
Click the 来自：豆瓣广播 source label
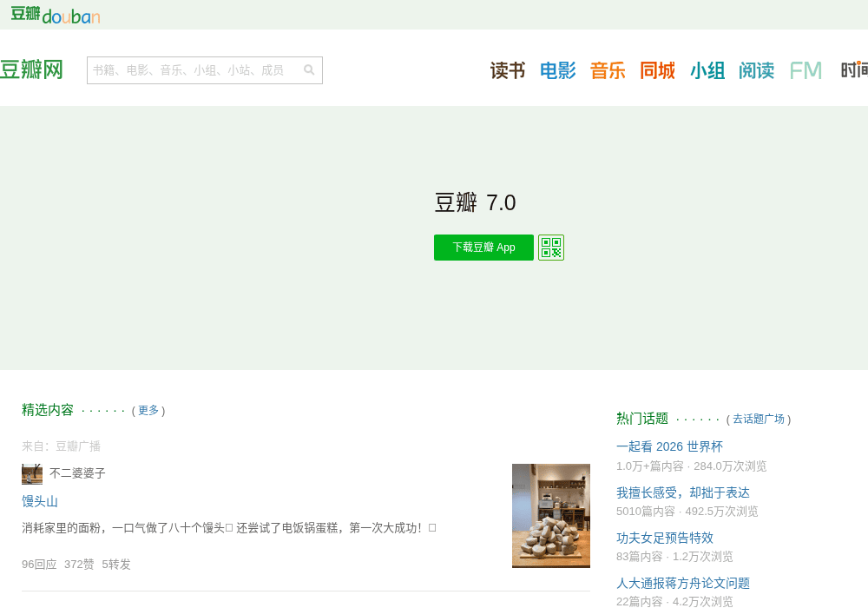tap(61, 446)
